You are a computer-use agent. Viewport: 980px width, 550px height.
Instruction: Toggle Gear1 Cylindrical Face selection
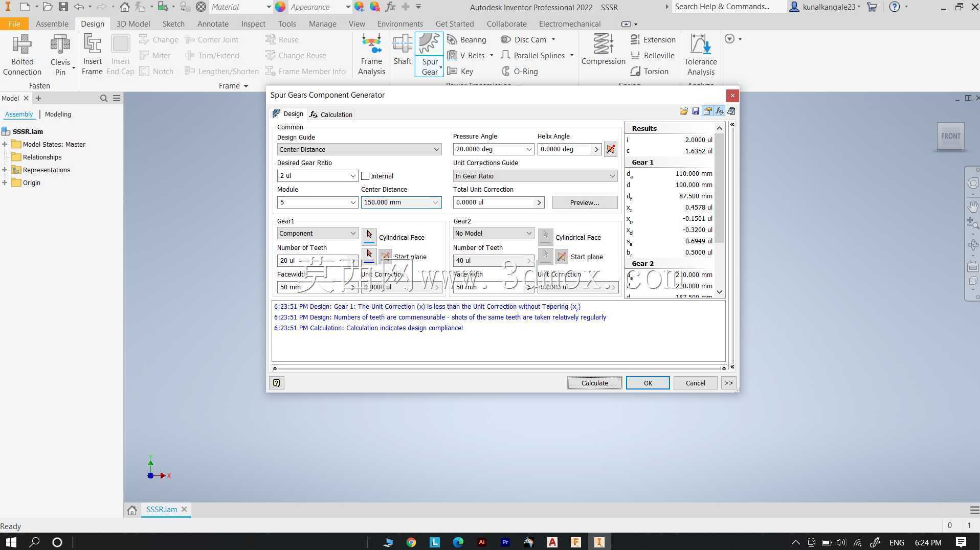(369, 236)
